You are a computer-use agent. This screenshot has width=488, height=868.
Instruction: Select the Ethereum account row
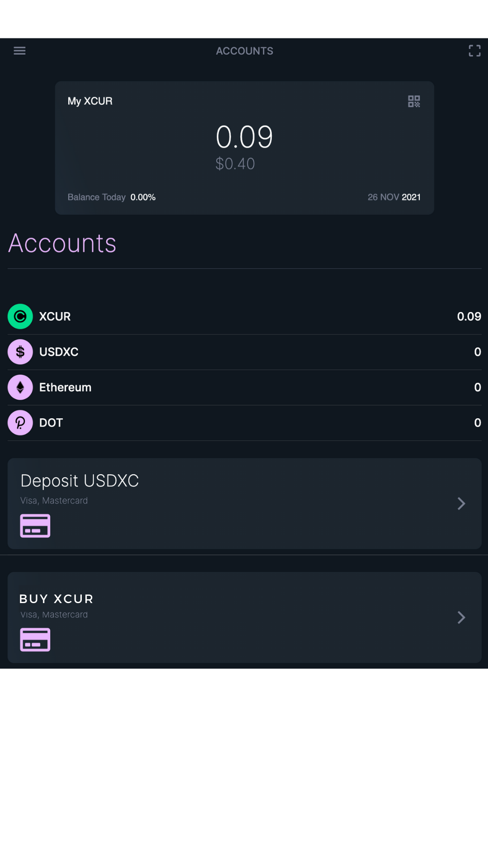click(x=244, y=387)
